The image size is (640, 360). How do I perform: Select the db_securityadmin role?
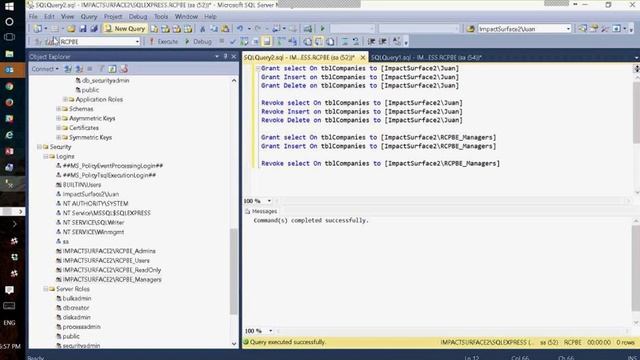[x=105, y=81]
